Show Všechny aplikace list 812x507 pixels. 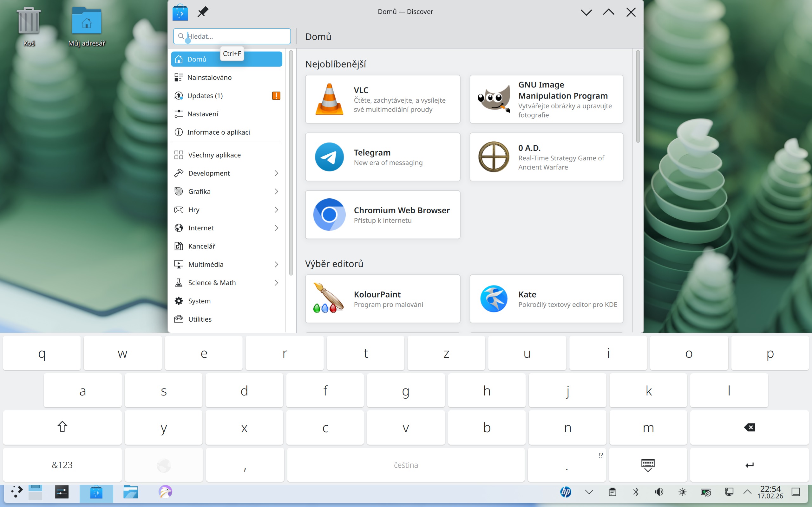(x=214, y=155)
